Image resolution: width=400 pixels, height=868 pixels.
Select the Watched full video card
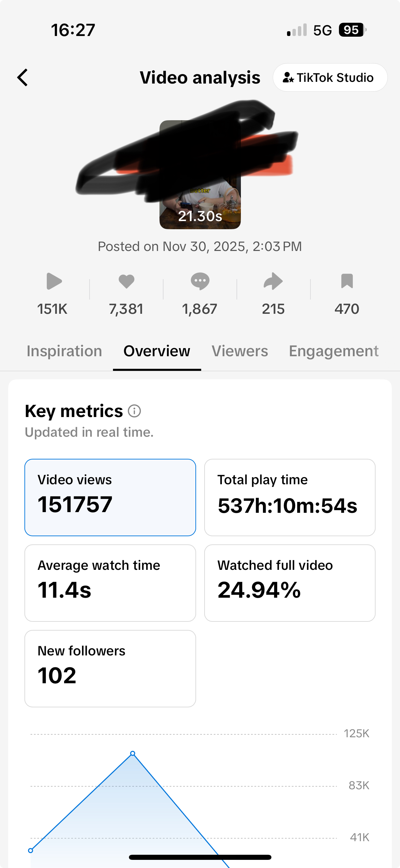[x=290, y=583]
